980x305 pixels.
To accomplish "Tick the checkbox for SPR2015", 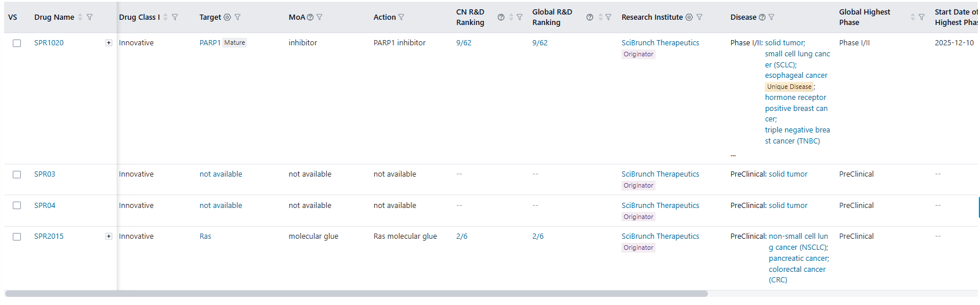I will pyautogui.click(x=17, y=236).
